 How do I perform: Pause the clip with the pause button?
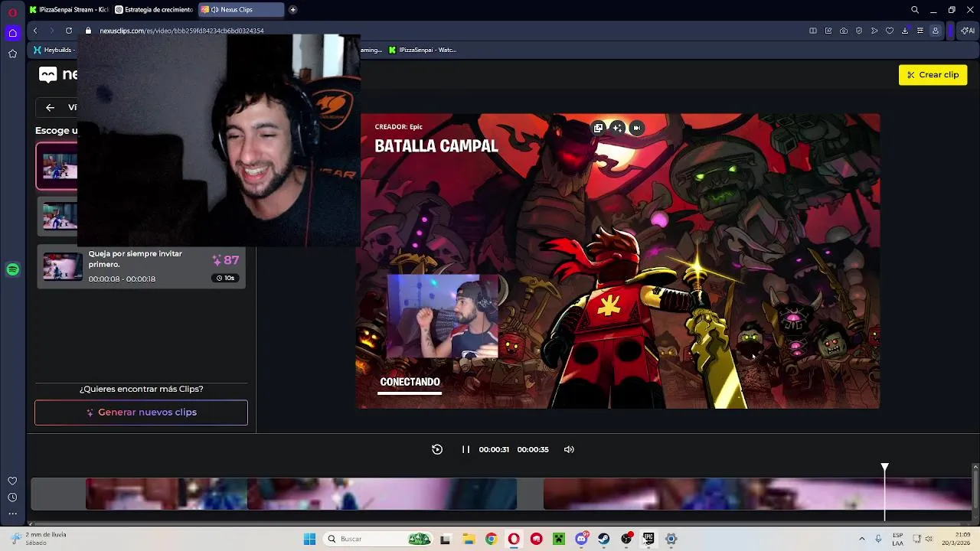[465, 449]
